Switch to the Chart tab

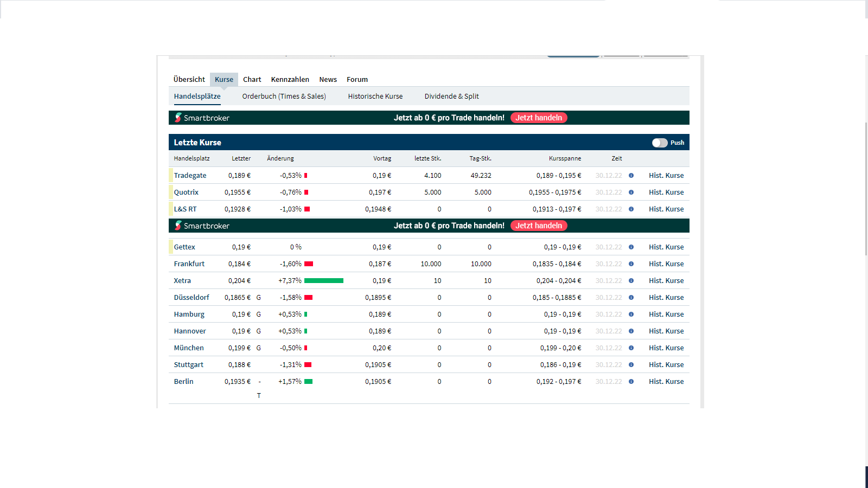click(252, 80)
